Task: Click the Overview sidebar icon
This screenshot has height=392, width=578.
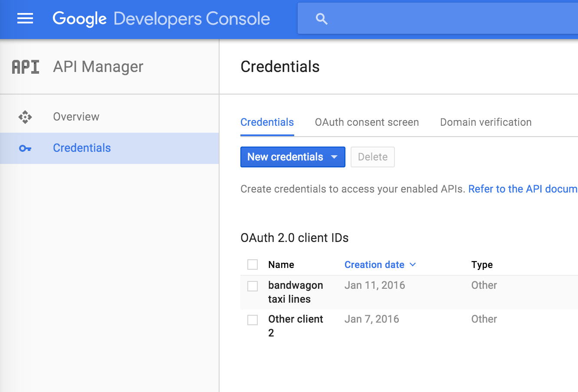Action: [x=25, y=117]
